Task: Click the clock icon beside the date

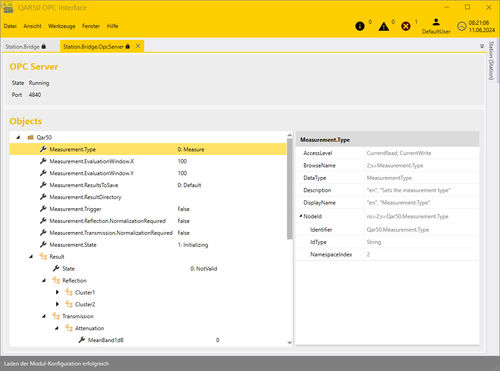Action: pyautogui.click(x=462, y=26)
